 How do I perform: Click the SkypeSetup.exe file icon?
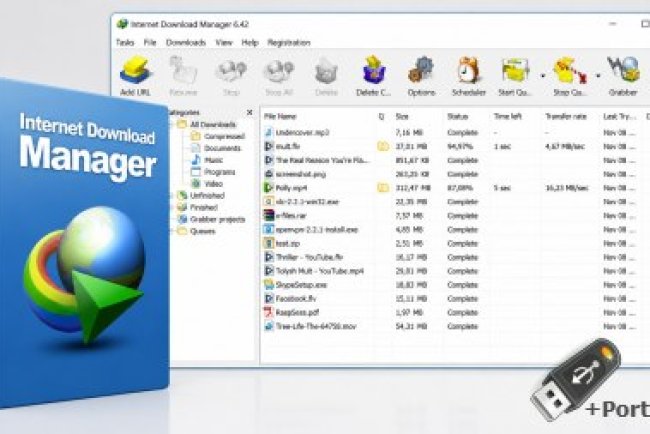(269, 285)
